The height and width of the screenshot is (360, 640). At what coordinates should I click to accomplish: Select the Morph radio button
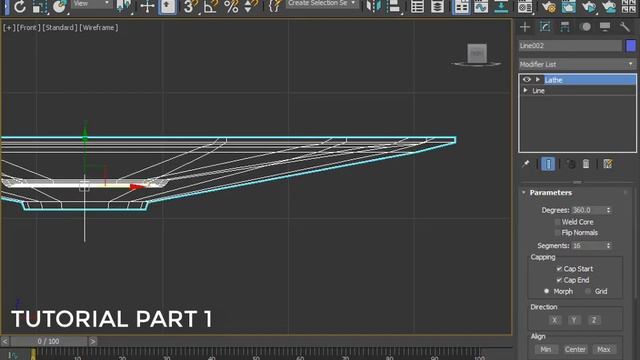pos(547,291)
